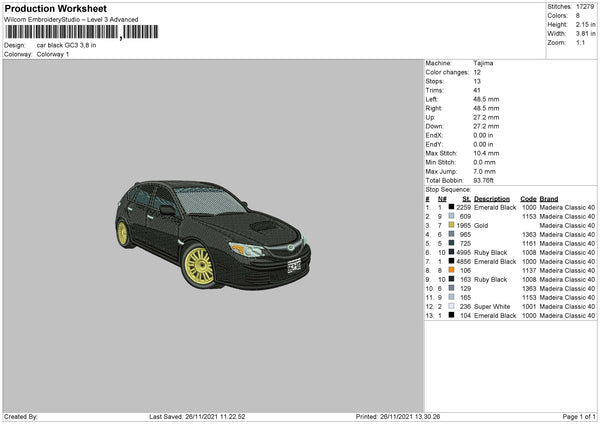Select the Emerald Black swatch in stop 1

pyautogui.click(x=451, y=207)
